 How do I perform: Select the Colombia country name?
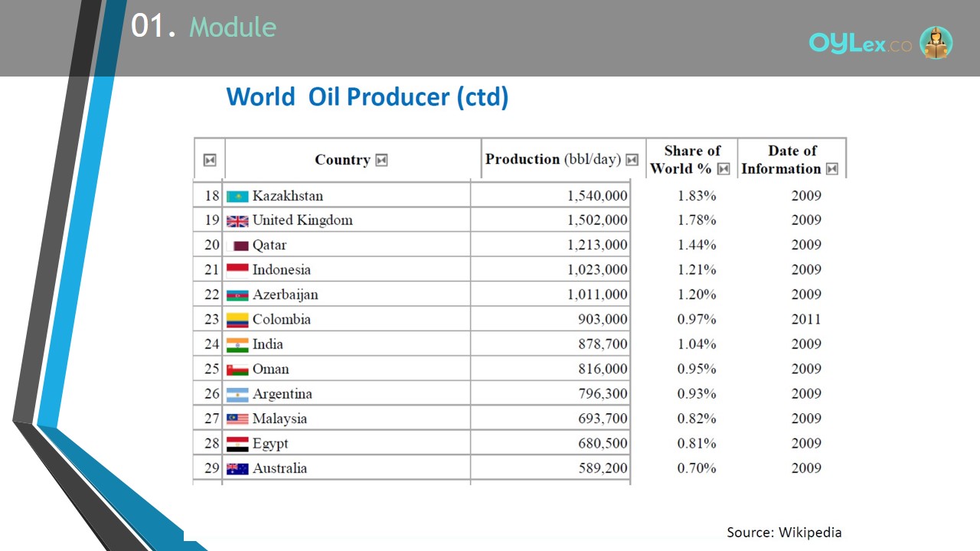click(x=282, y=319)
